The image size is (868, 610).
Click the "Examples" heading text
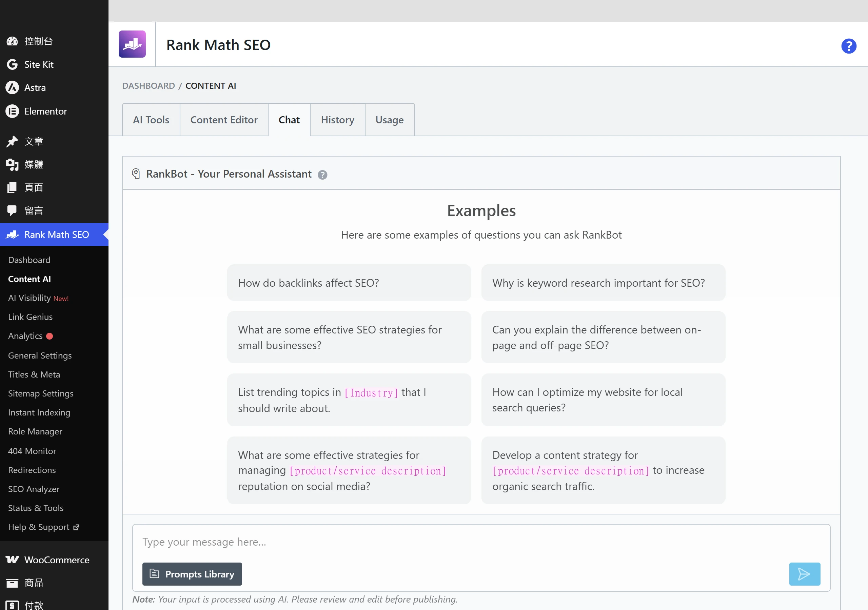click(481, 210)
